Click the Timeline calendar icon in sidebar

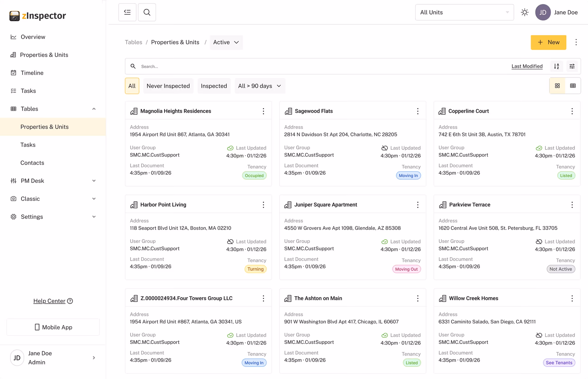[x=14, y=73]
